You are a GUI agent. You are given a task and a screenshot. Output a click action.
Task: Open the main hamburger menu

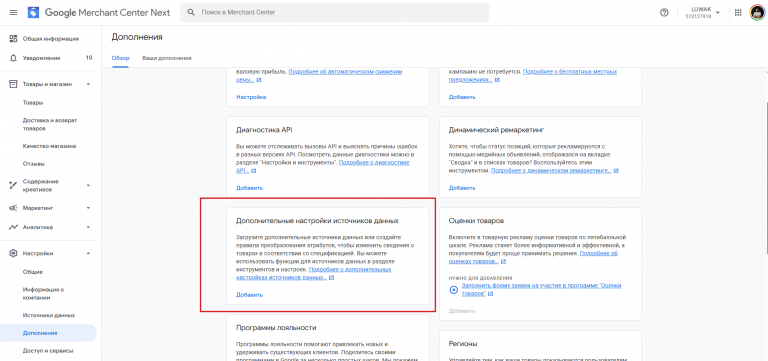point(13,13)
